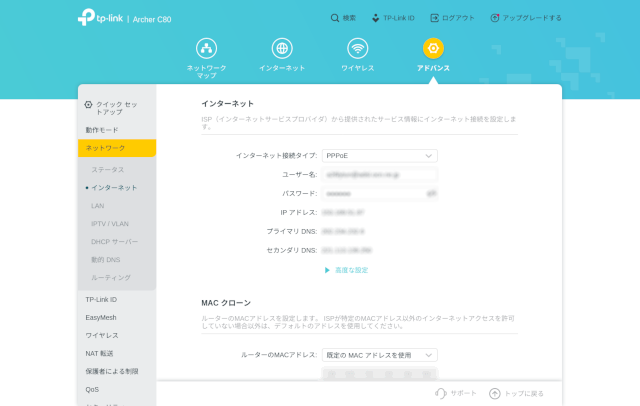Click the パスワード input field
This screenshot has height=406, width=640.
point(380,193)
